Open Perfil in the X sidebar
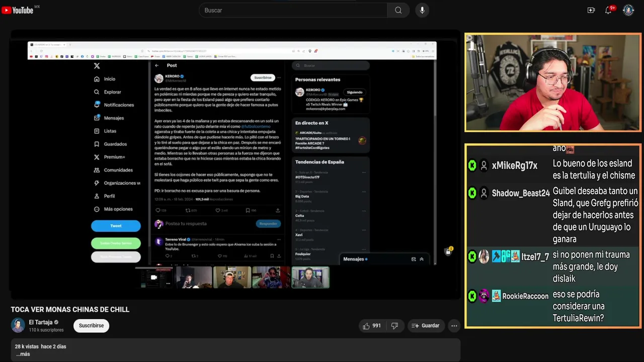Screen dimensions: 644x362 [x=105, y=196]
